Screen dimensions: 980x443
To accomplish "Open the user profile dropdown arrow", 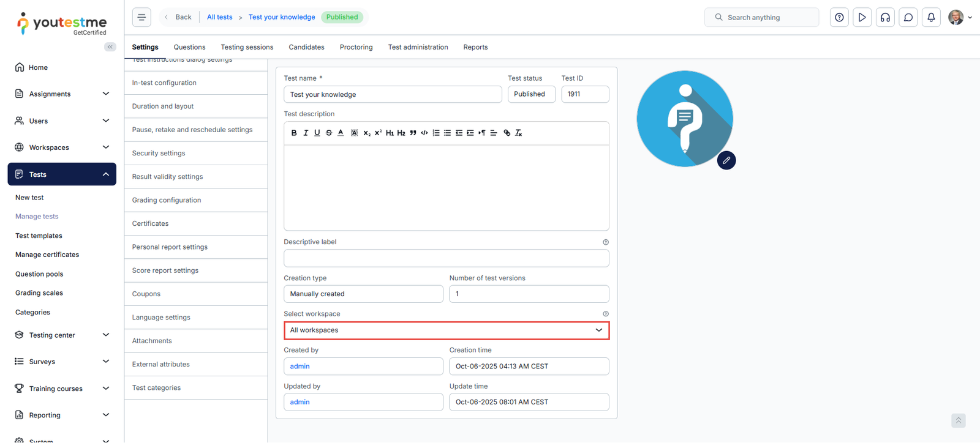I will (970, 18).
